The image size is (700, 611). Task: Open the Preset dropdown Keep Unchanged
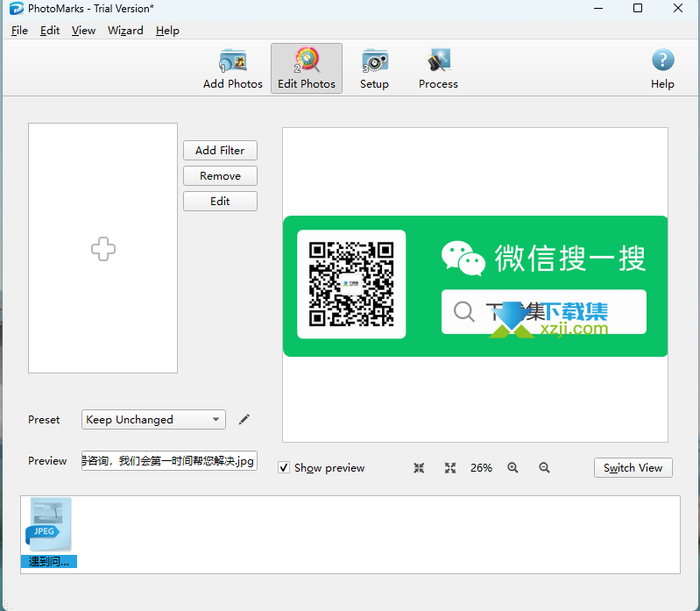pos(153,419)
